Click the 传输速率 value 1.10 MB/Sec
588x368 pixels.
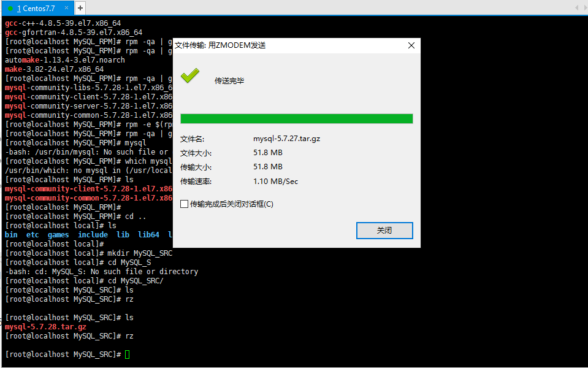coord(275,181)
